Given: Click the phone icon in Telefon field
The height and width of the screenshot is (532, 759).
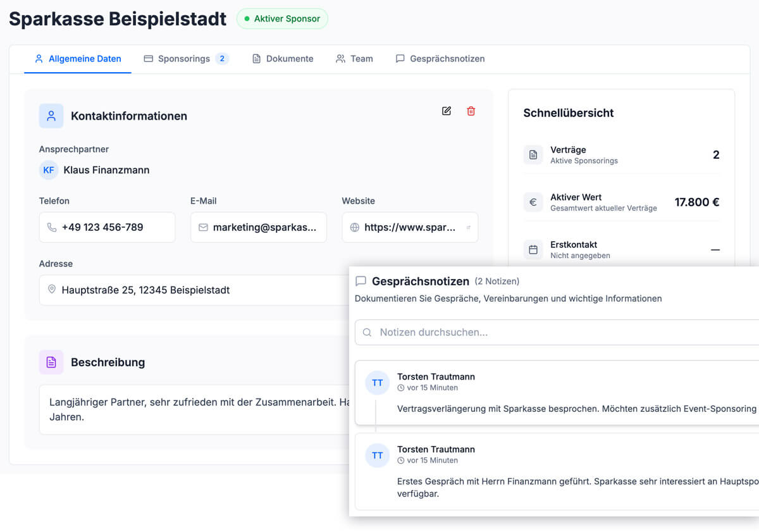Looking at the screenshot, I should pos(52,227).
